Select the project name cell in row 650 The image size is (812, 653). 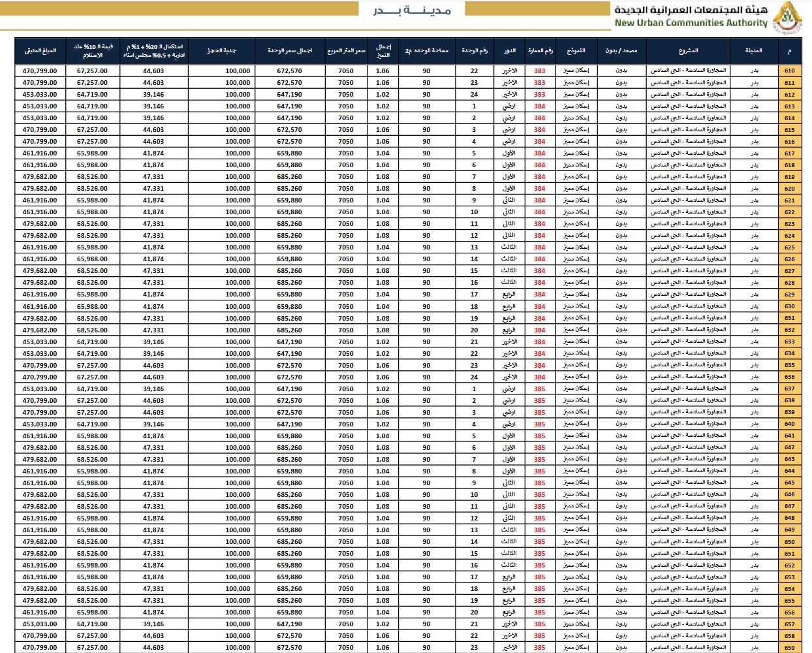[x=688, y=542]
